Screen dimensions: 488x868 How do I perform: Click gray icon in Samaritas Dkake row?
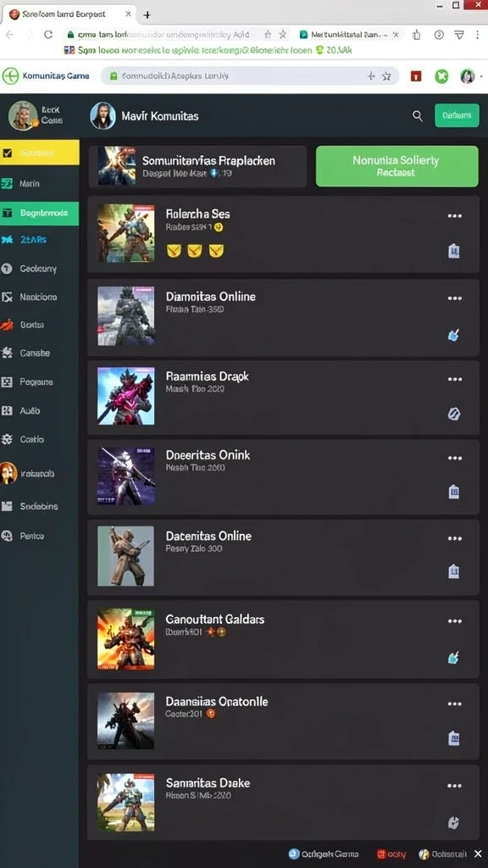(454, 822)
